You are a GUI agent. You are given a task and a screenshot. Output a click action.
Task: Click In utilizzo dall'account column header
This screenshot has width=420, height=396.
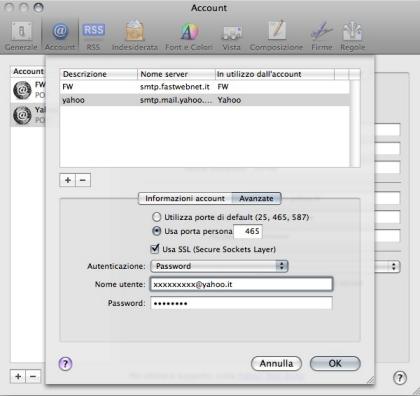point(275,74)
